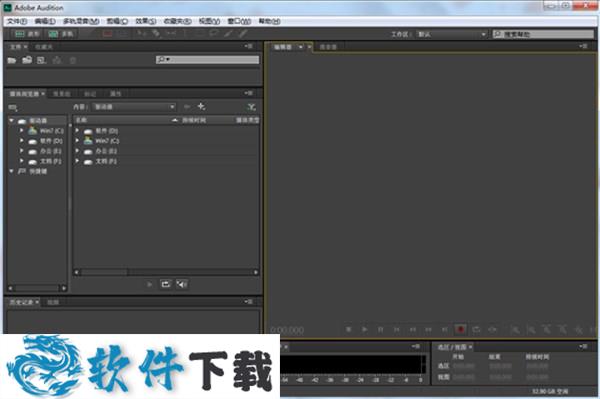
Task: Click the Pause button in transport
Action: [x=380, y=329]
